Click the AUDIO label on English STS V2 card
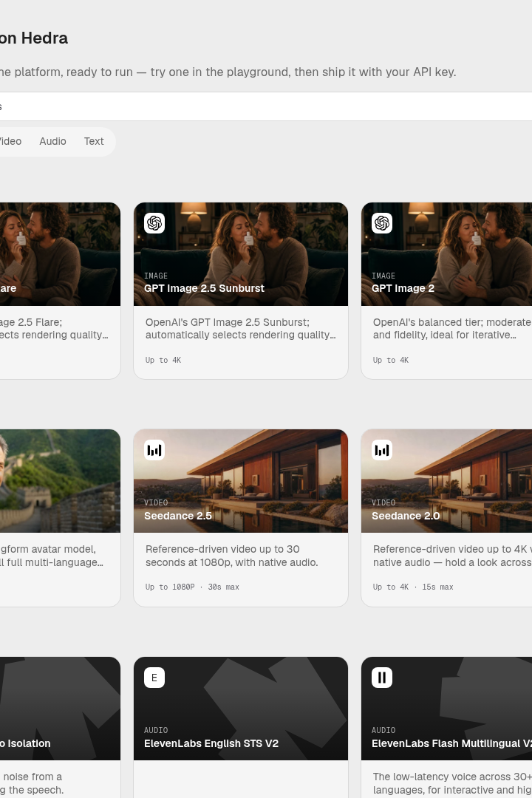The image size is (532, 798). (x=156, y=730)
